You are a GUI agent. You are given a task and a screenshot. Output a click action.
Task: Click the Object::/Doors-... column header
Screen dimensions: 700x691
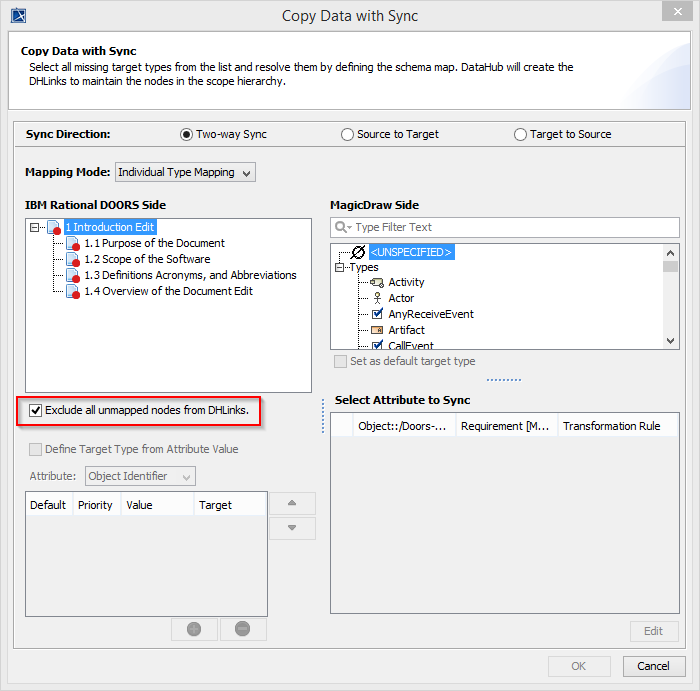pos(404,426)
